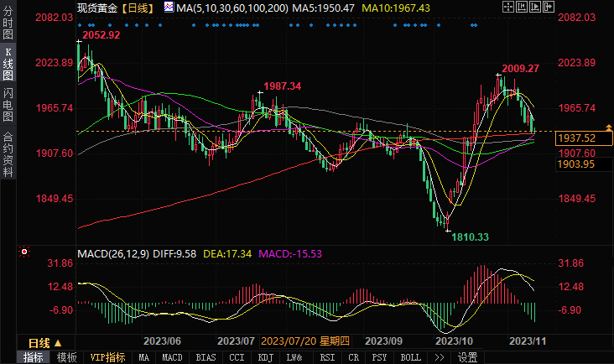Click the 【日线】 period label in title

tap(137, 8)
